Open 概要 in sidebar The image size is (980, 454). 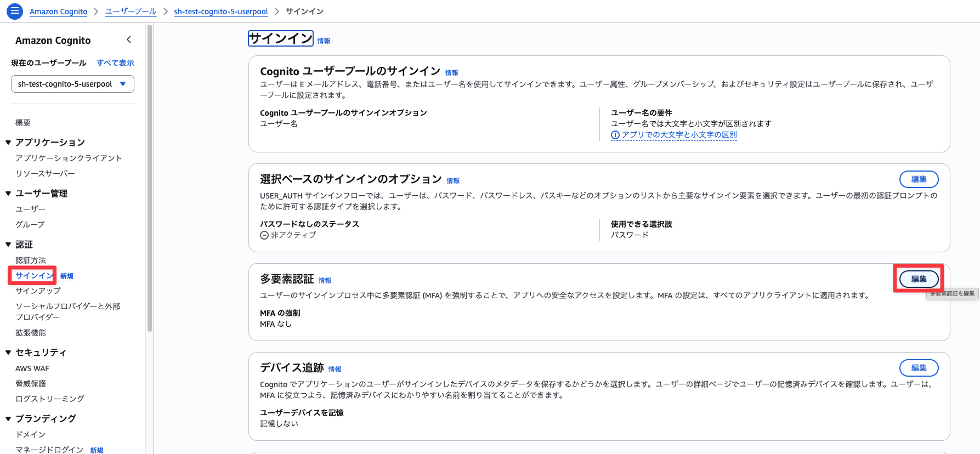[x=23, y=123]
